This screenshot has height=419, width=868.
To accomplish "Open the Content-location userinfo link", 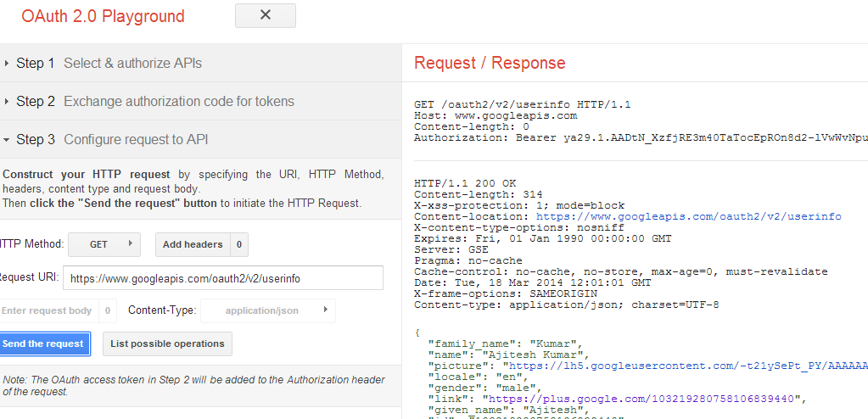I will [689, 216].
